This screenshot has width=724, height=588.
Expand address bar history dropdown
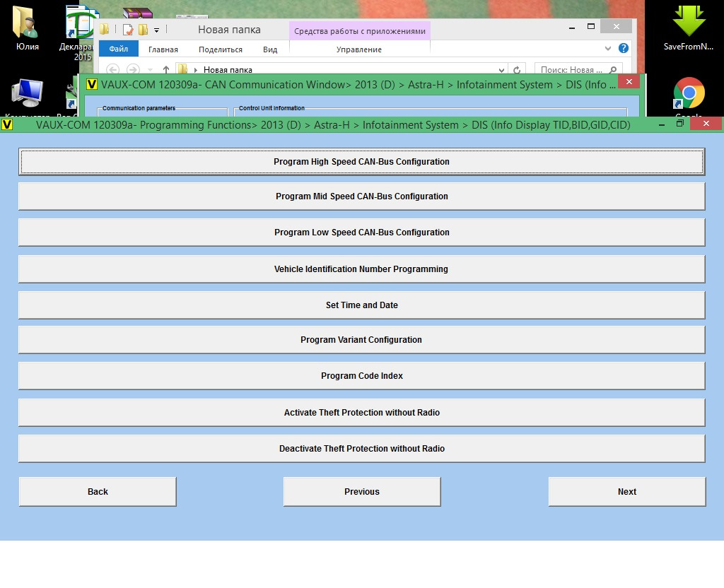[x=501, y=70]
